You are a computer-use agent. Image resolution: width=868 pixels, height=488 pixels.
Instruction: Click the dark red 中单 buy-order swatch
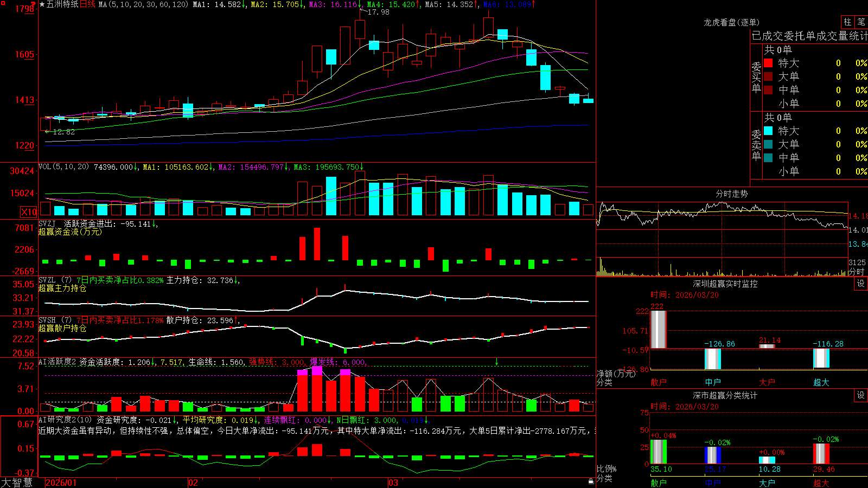click(x=768, y=90)
